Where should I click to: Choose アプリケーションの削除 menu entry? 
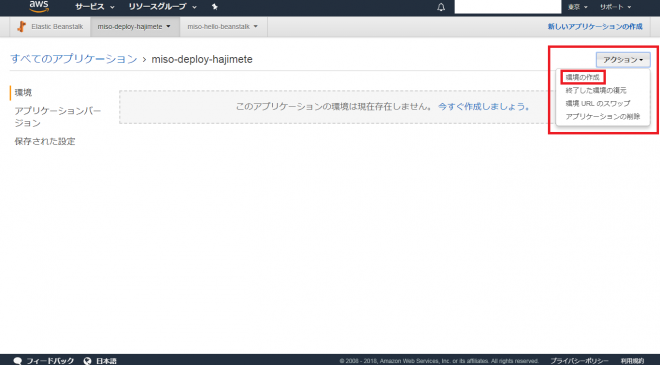tap(603, 117)
